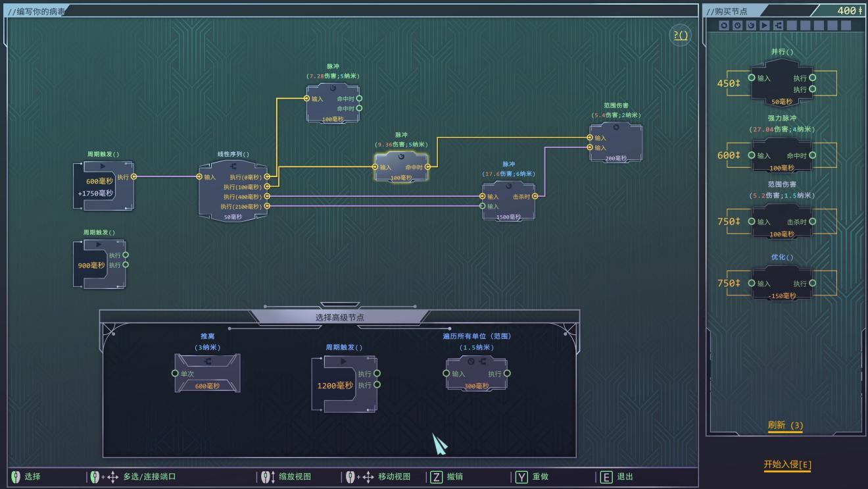Click 开始入侵[E] to start the invasion
This screenshot has height=489, width=868.
787,465
